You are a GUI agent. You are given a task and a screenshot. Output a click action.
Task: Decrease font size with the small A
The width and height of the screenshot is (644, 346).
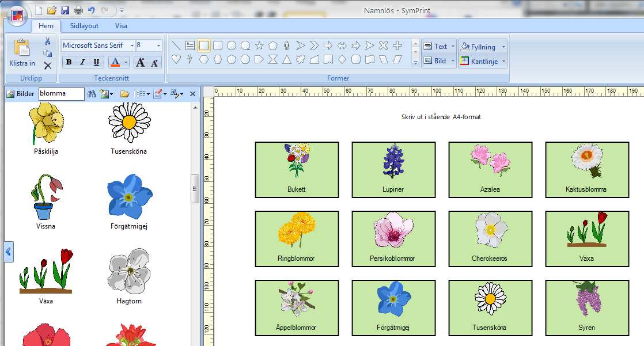(x=155, y=62)
